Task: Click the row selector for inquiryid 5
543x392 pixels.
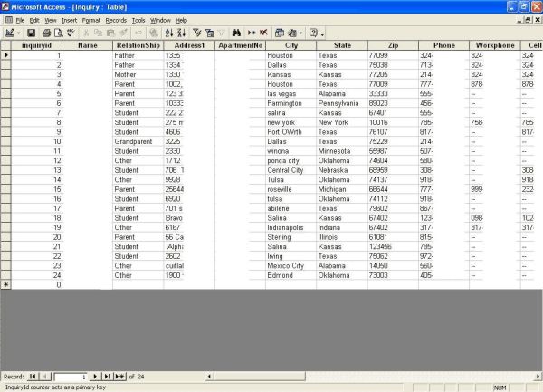Action: click(5, 93)
